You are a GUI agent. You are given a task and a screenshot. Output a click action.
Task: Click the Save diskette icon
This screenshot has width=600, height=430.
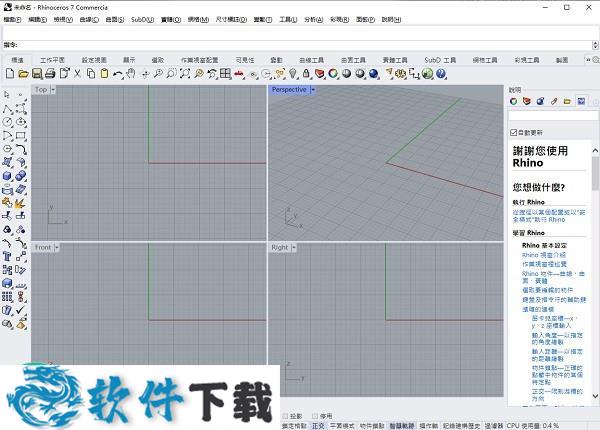point(37,73)
